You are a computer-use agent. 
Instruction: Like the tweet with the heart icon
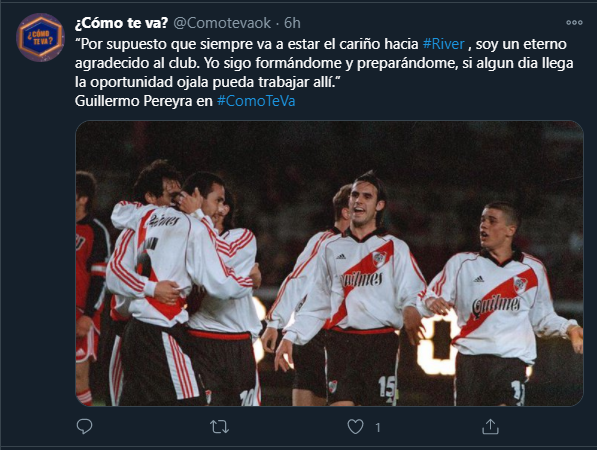[x=355, y=427]
